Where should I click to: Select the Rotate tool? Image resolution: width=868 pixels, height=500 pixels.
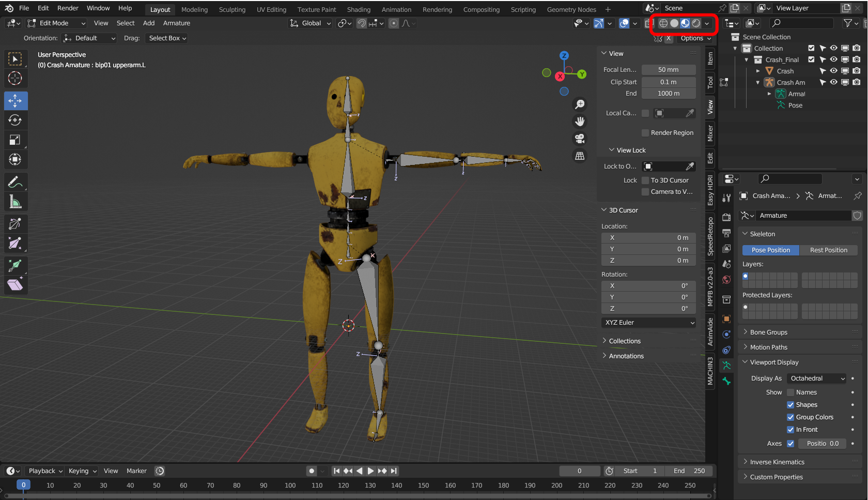[15, 120]
